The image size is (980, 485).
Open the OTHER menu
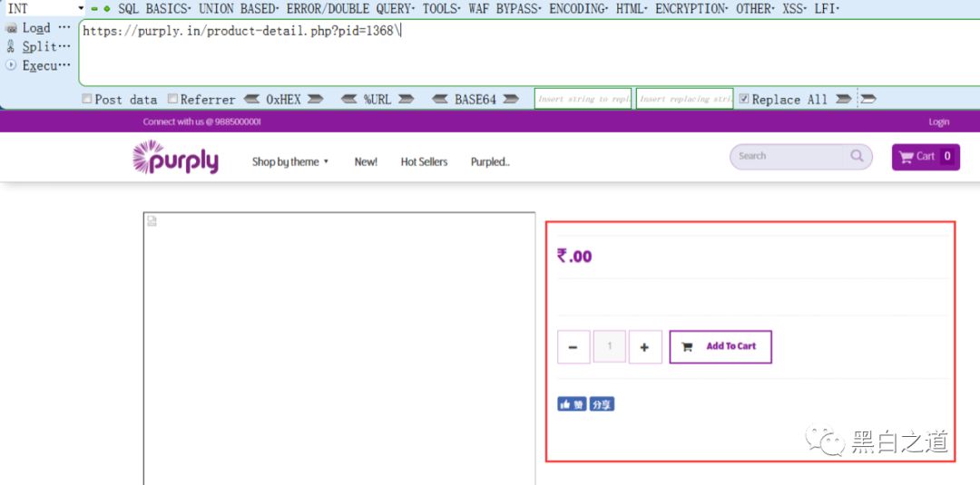coord(756,9)
